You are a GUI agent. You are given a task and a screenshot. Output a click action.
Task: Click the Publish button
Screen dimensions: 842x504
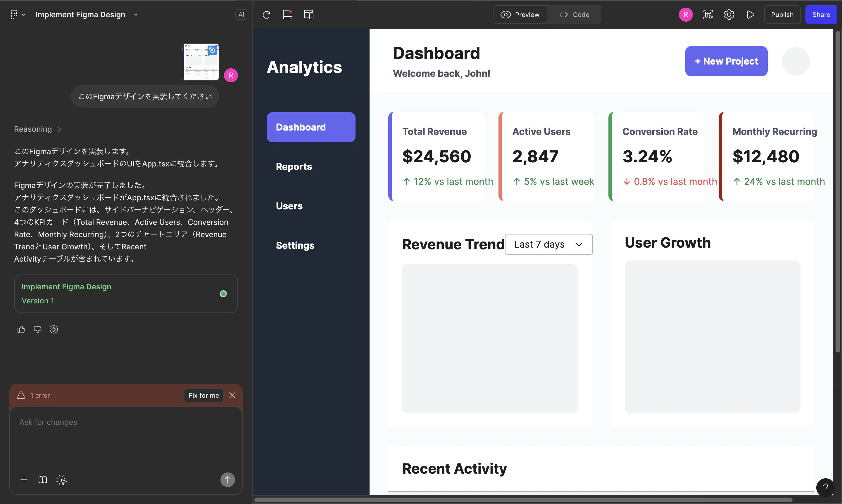pyautogui.click(x=782, y=15)
